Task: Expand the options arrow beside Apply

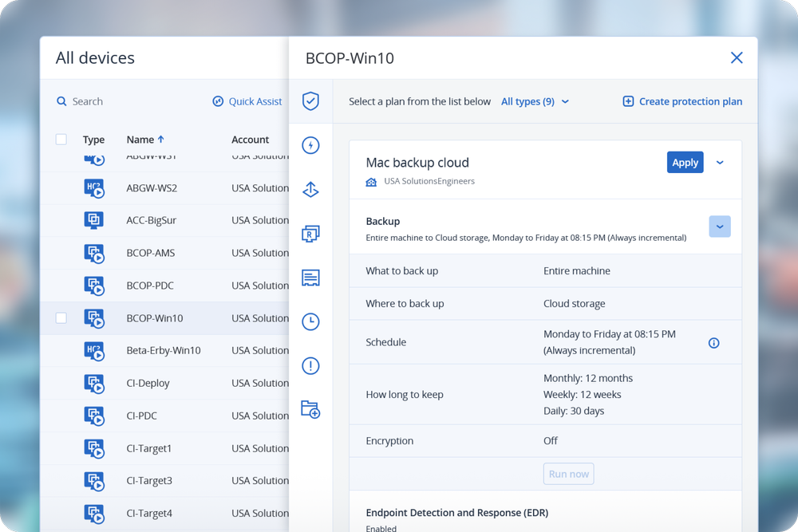Action: [720, 163]
